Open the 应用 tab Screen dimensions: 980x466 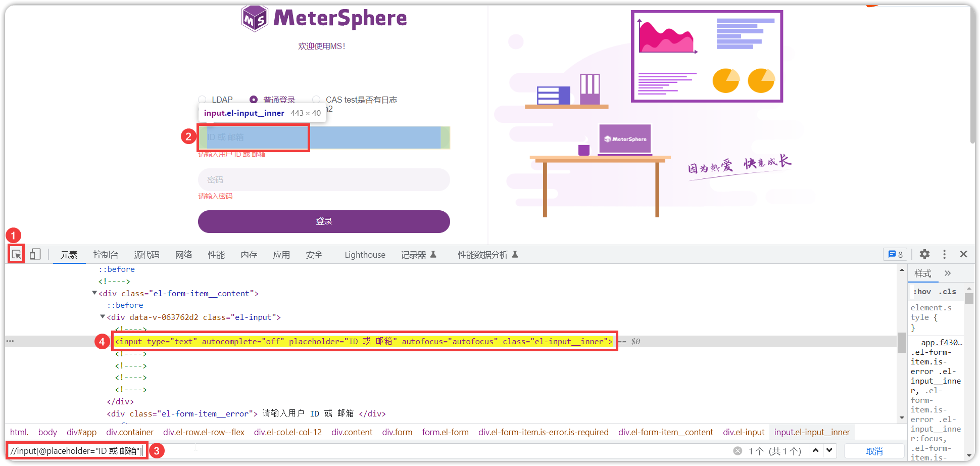click(x=281, y=255)
